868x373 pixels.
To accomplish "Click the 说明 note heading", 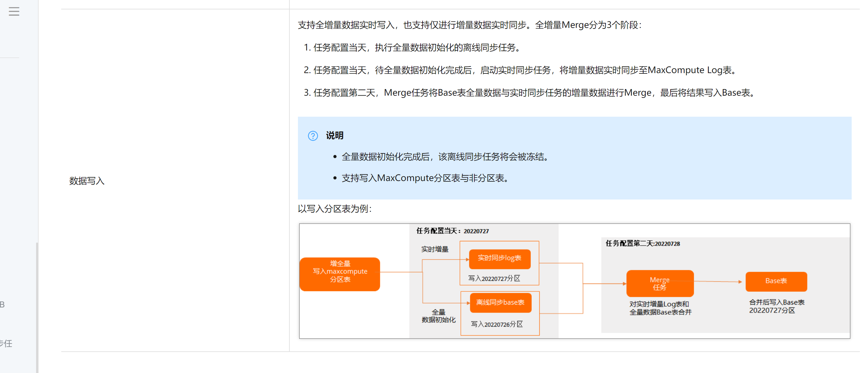I will [x=334, y=135].
